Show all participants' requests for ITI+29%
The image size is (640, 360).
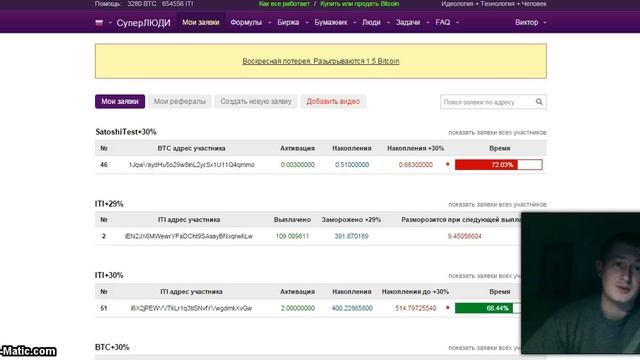tap(497, 204)
